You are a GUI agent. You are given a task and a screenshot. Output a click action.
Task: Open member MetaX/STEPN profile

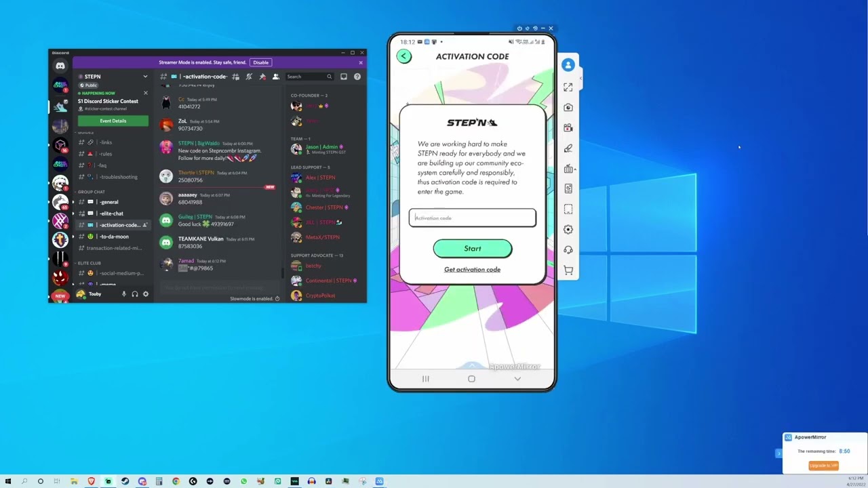pyautogui.click(x=322, y=237)
